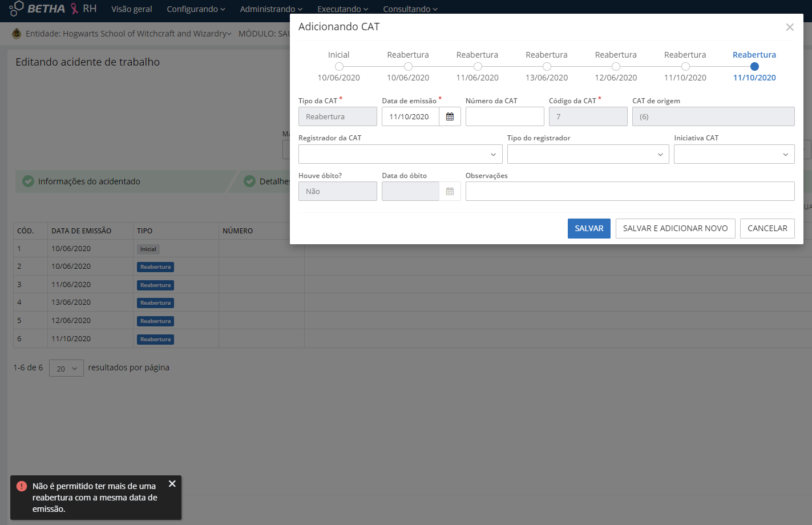Screen dimensions: 812x525
Task: Click green check icon beside Detalhes step
Action: [249, 181]
